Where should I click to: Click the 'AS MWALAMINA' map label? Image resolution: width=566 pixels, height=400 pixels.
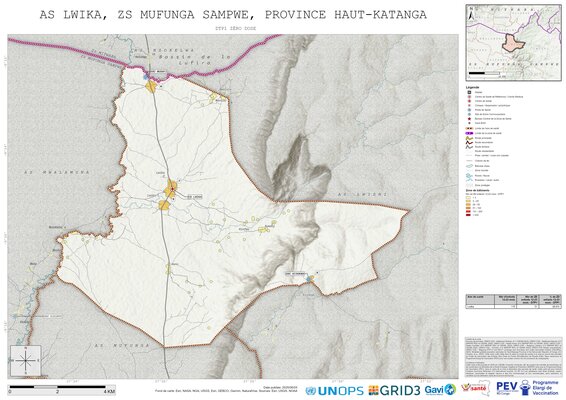click(56, 172)
